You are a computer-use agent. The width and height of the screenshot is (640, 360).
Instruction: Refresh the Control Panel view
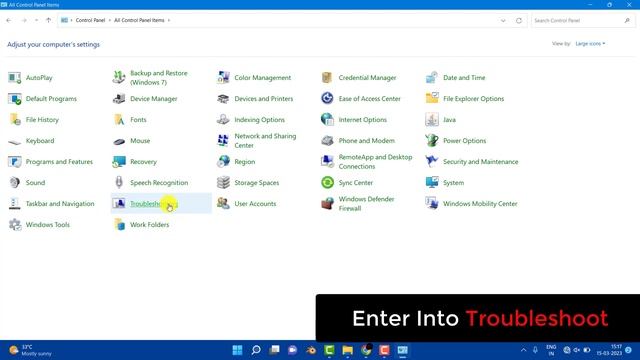tap(519, 20)
